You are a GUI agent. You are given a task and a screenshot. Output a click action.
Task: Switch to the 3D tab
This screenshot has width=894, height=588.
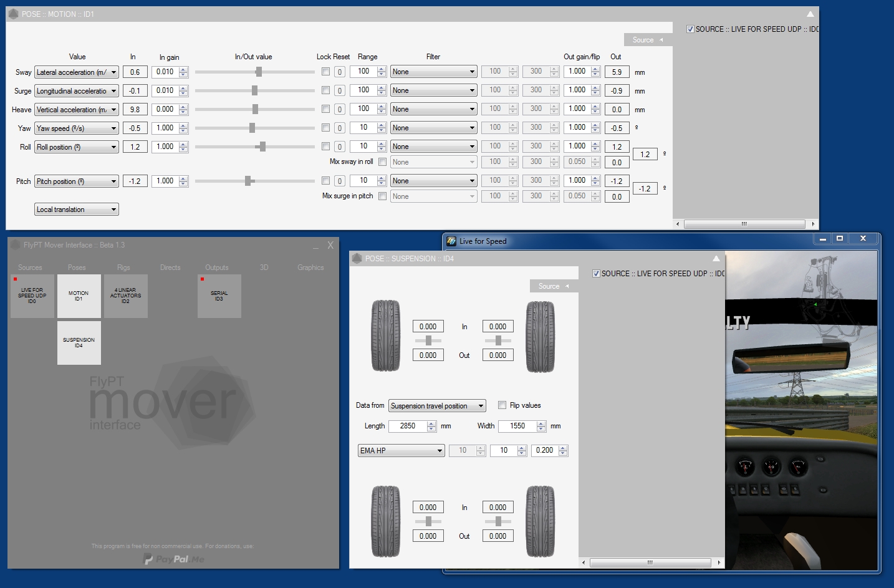click(x=264, y=267)
